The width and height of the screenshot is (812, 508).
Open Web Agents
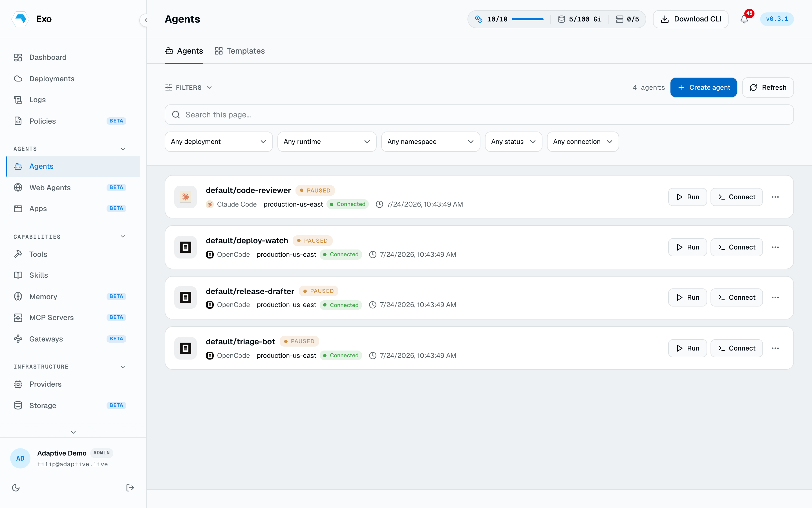point(73,187)
